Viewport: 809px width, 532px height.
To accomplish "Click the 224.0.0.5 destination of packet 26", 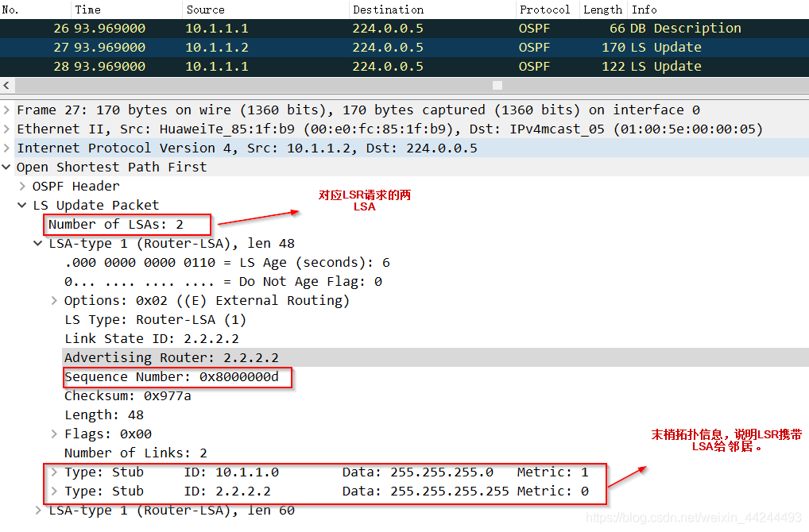I will coord(388,29).
